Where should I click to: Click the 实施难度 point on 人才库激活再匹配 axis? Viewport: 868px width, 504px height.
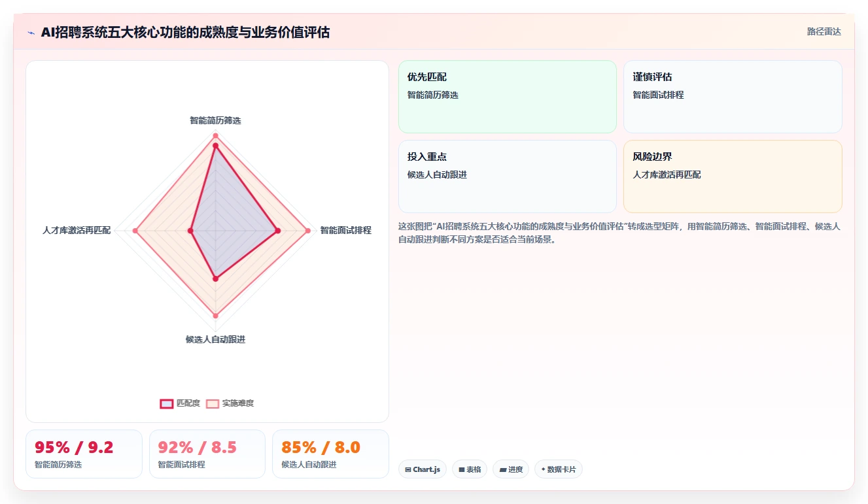coord(135,230)
